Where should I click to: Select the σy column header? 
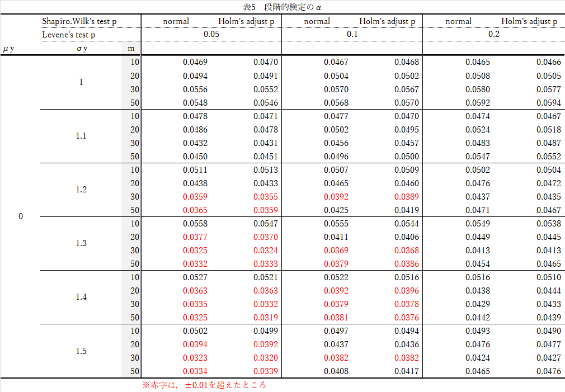tap(82, 48)
